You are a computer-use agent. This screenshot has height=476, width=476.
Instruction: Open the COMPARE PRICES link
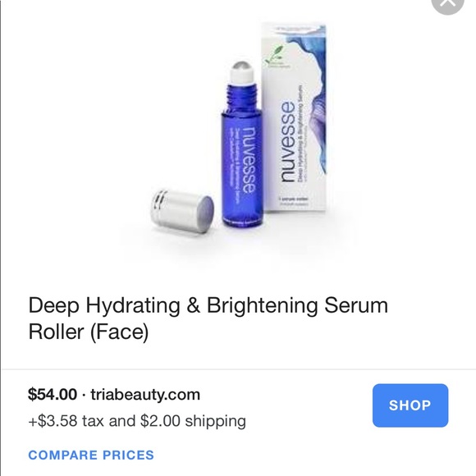coord(91,455)
